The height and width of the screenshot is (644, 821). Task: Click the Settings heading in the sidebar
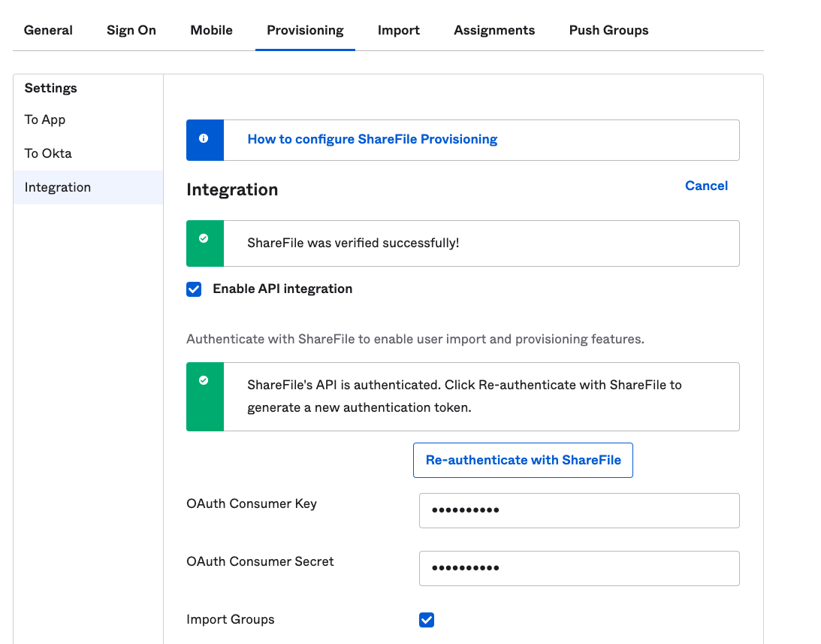50,88
